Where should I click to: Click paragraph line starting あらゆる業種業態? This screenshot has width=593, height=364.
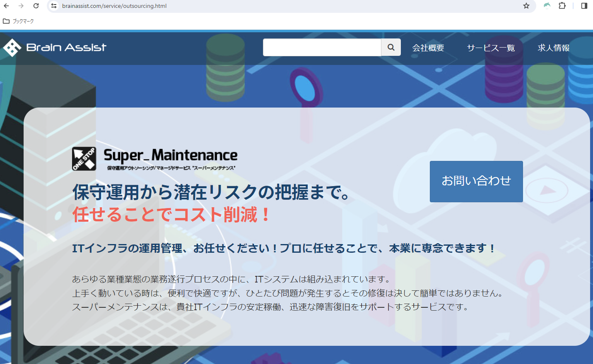coord(231,279)
